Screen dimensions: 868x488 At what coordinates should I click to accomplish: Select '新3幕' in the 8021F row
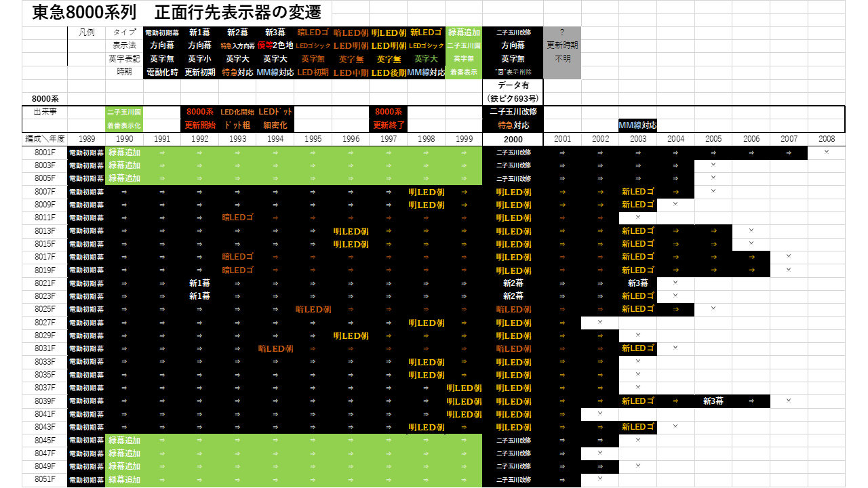[637, 283]
